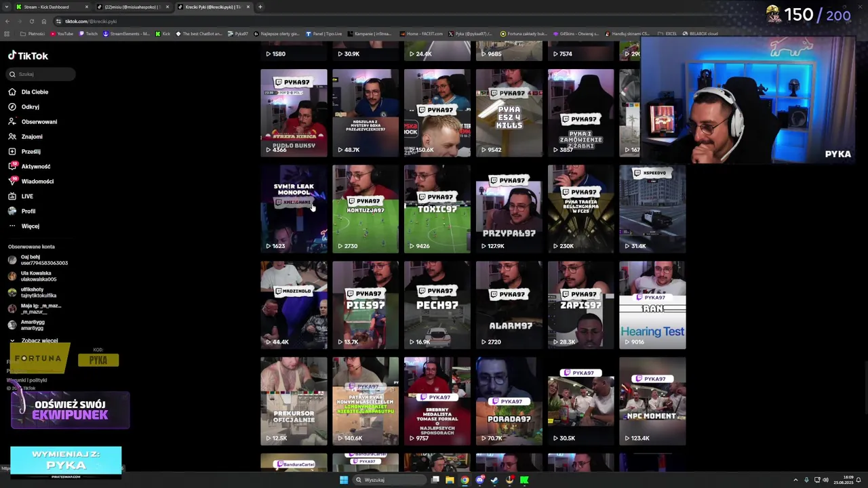Click the LIVE icon in sidebar

tap(12, 196)
